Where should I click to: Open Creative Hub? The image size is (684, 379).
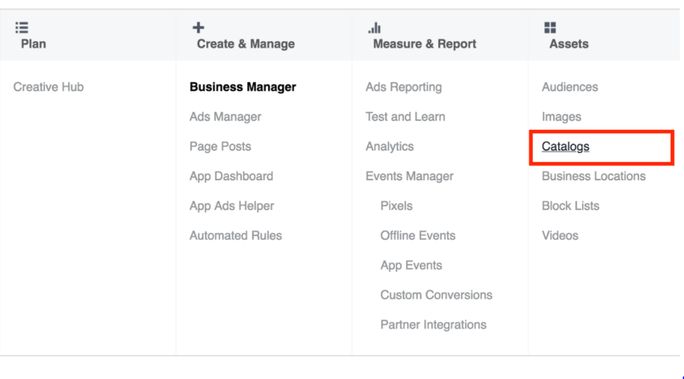(x=48, y=87)
